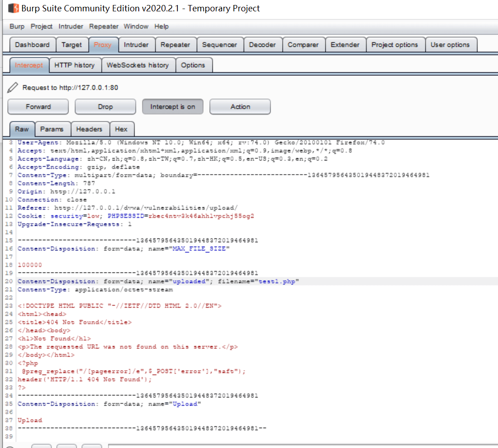The width and height of the screenshot is (498, 448).
Task: Open the Extender tab
Action: pyautogui.click(x=345, y=44)
